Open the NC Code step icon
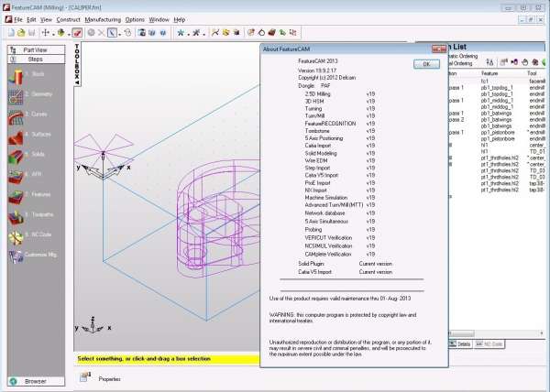 click(16, 237)
